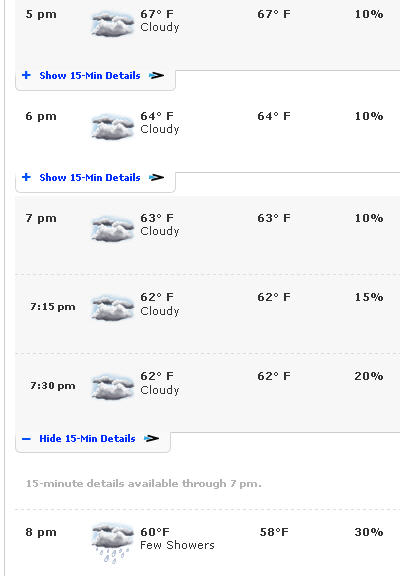Click the minus icon beside Hide 15-Min Details

26,439
